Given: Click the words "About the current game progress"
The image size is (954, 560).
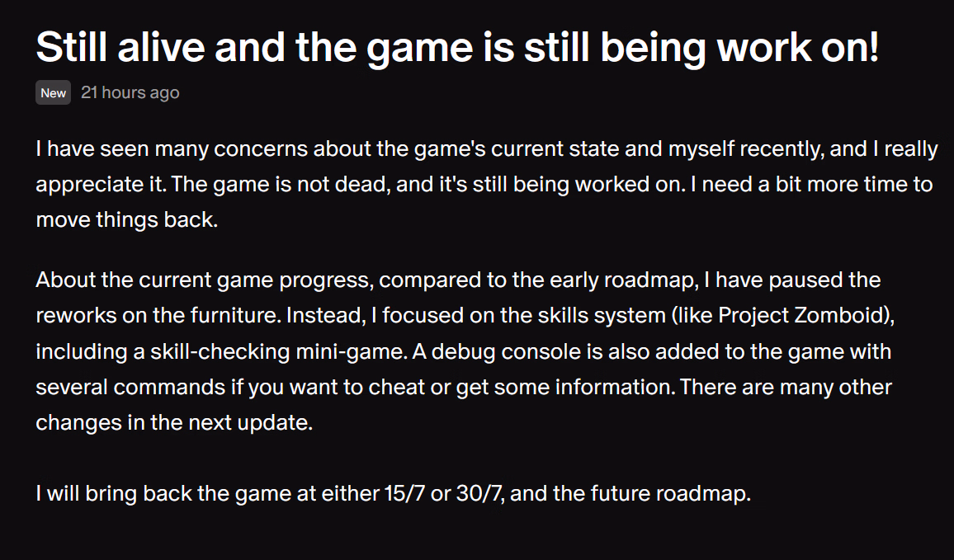Looking at the screenshot, I should click(x=203, y=280).
